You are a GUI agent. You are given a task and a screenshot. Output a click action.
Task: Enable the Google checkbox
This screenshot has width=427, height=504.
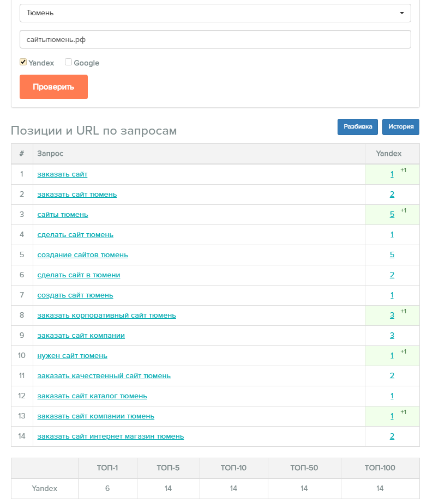point(68,62)
